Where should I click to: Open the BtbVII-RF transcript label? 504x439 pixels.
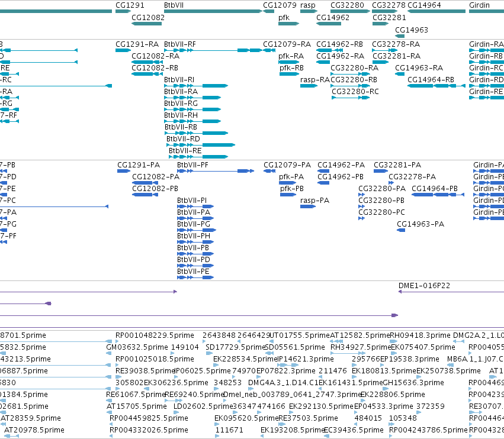point(180,44)
